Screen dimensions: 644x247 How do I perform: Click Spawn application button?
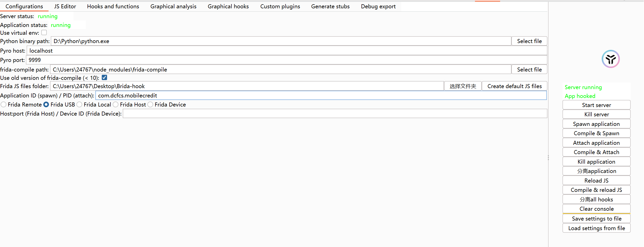coord(596,124)
